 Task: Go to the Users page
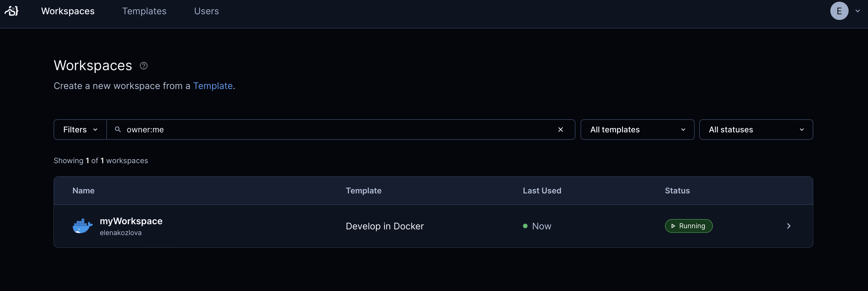[206, 11]
